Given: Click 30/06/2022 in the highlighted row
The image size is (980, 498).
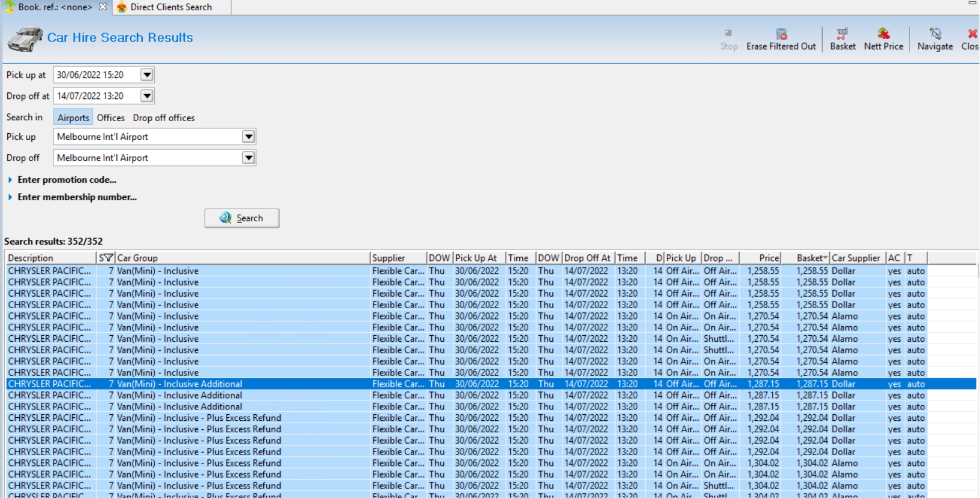Looking at the screenshot, I should [477, 384].
